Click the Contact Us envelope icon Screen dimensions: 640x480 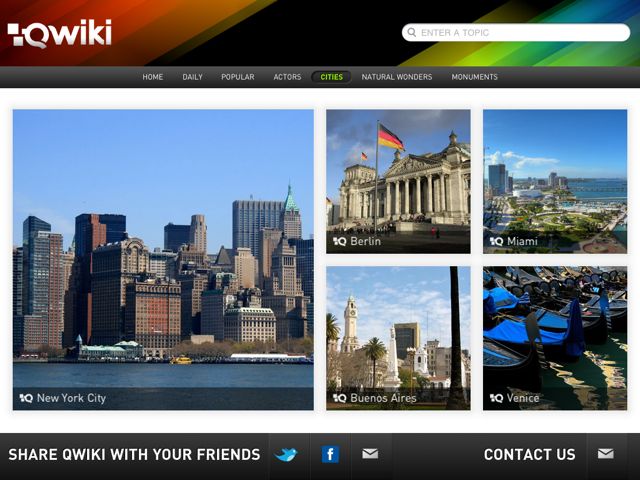pyautogui.click(x=606, y=453)
